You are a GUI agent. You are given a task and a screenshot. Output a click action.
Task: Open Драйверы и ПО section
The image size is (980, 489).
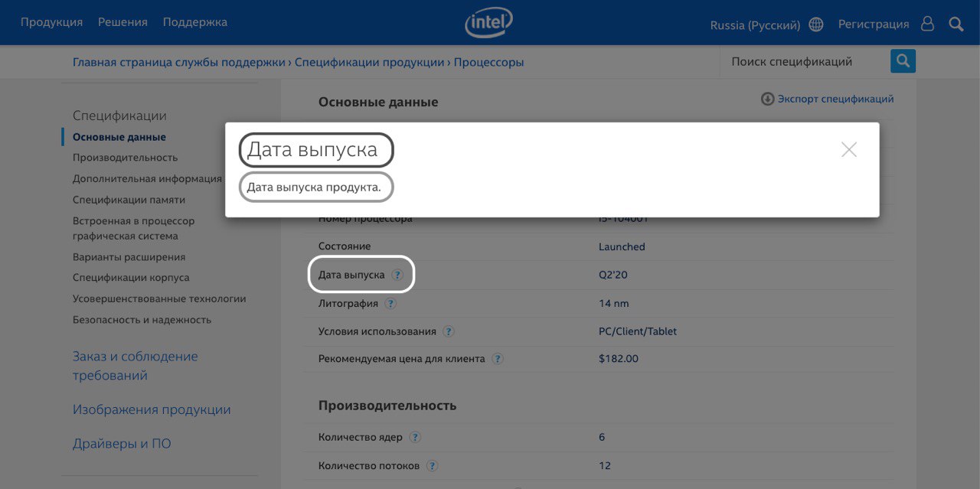122,443
